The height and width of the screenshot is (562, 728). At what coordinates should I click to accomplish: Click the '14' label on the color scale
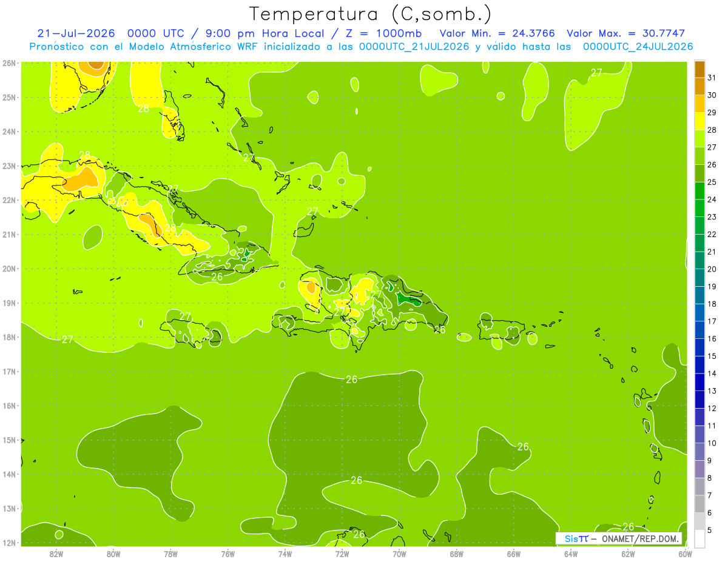pos(712,373)
